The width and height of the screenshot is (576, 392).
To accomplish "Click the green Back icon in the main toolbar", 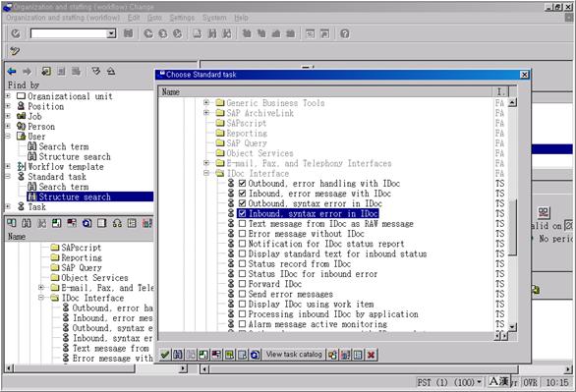I will coord(148,33).
